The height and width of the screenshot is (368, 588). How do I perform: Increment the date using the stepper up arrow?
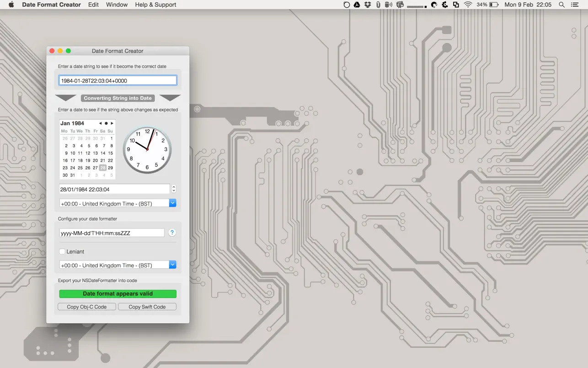173,187
